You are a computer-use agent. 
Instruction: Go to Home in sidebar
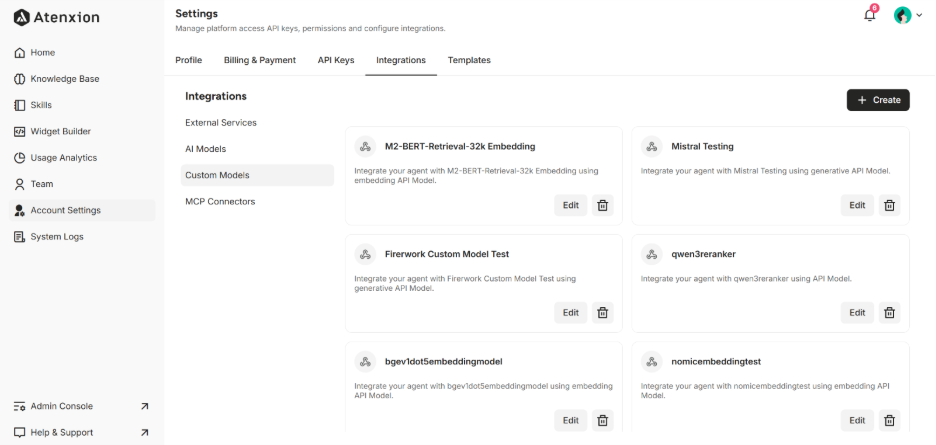tap(82, 53)
